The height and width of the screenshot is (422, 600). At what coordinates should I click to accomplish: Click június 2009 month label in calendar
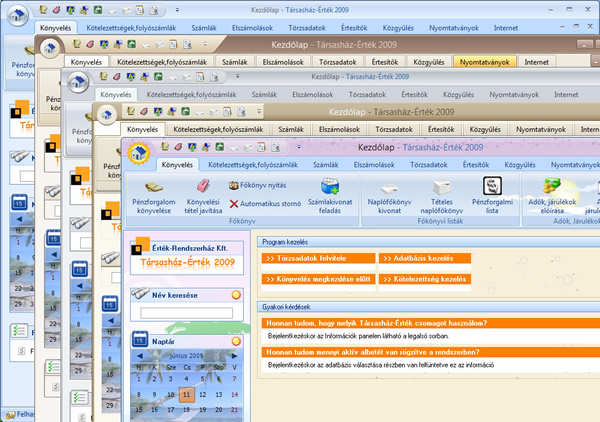(x=186, y=356)
